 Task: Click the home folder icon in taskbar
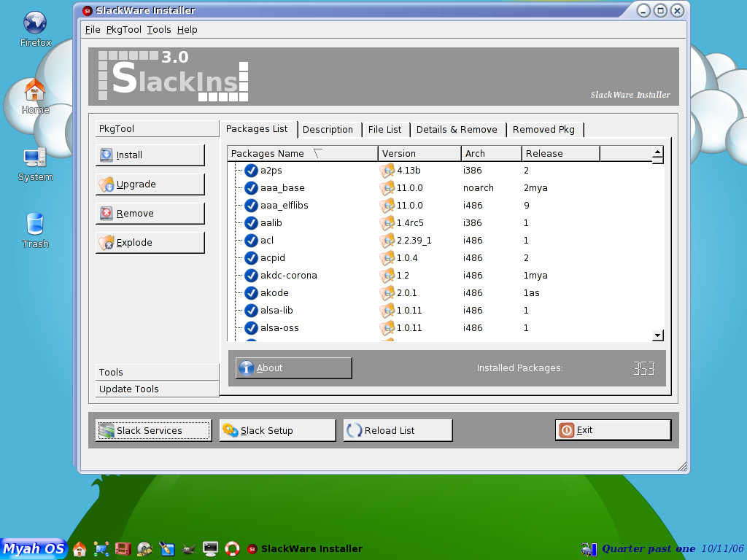pos(80,549)
